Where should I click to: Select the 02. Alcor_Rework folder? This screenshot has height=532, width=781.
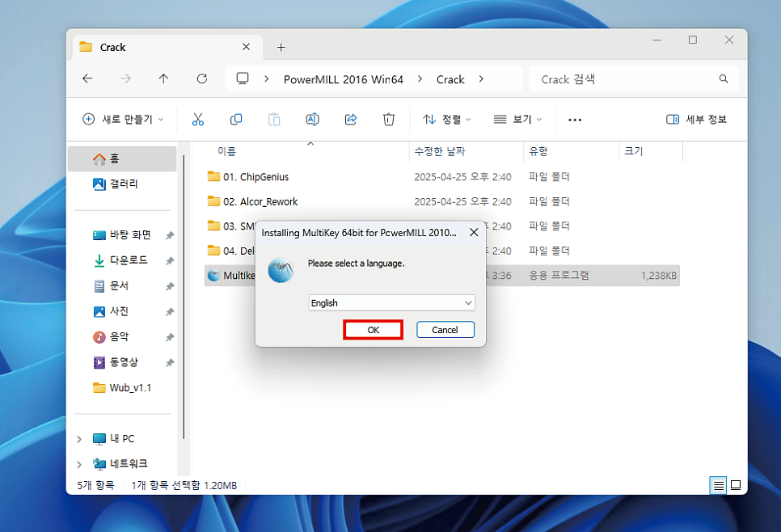[252, 202]
